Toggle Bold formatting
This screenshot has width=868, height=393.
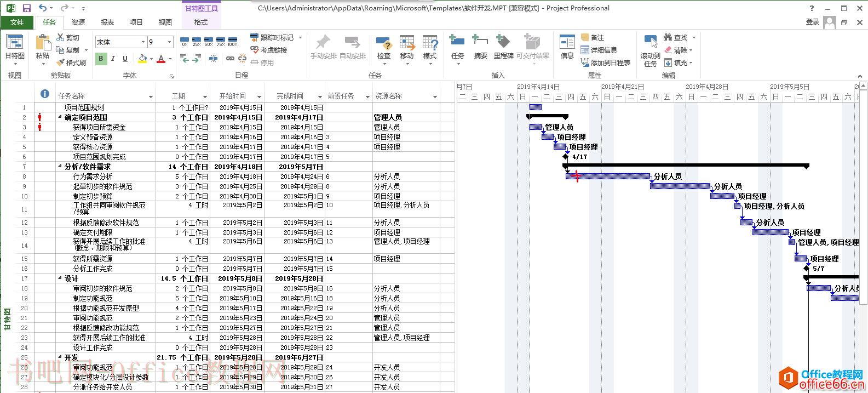[x=101, y=59]
